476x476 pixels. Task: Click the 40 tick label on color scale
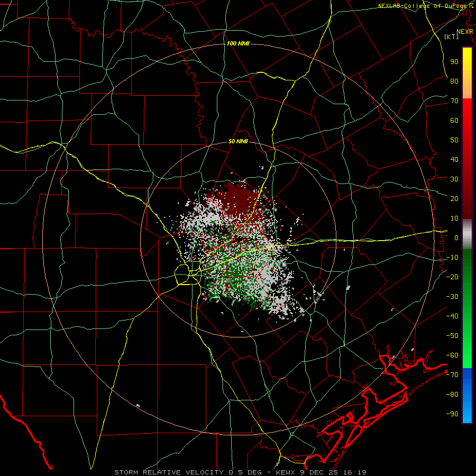pyautogui.click(x=454, y=159)
